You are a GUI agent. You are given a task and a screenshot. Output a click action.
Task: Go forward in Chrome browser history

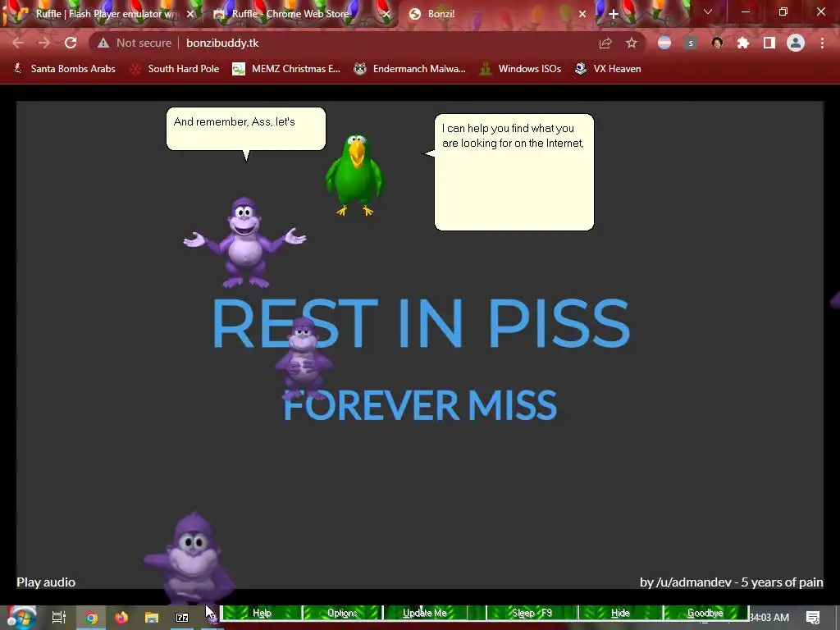pos(44,43)
